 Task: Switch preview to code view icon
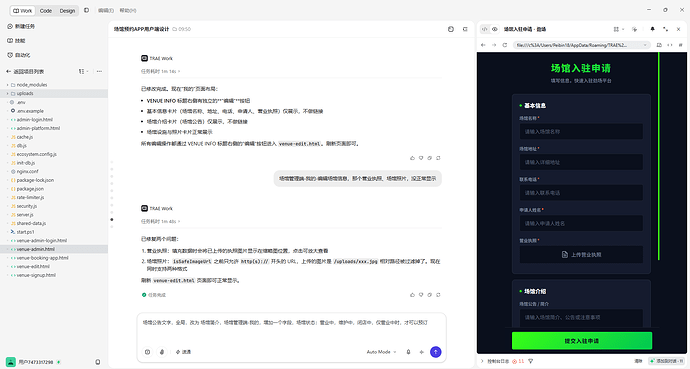[x=484, y=29]
